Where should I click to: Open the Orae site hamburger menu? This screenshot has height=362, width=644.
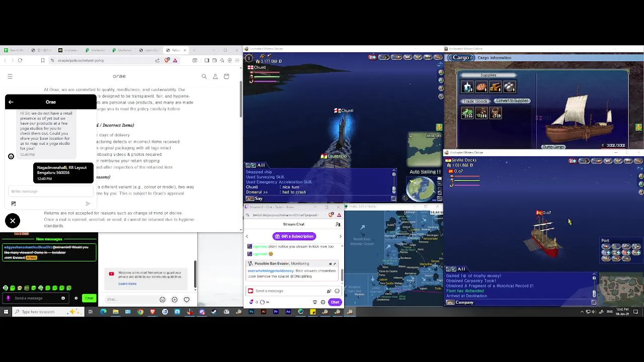10,76
